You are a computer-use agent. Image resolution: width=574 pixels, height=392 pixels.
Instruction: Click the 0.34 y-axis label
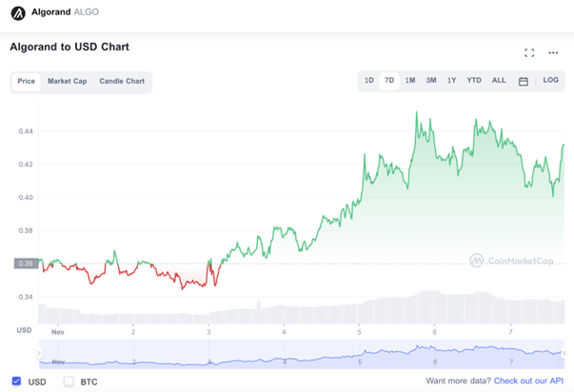[x=26, y=297]
